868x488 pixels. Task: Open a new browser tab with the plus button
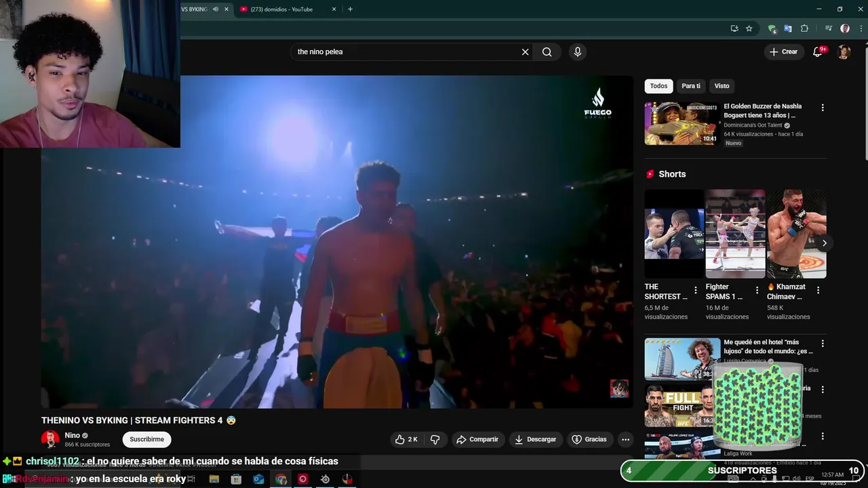pos(350,9)
